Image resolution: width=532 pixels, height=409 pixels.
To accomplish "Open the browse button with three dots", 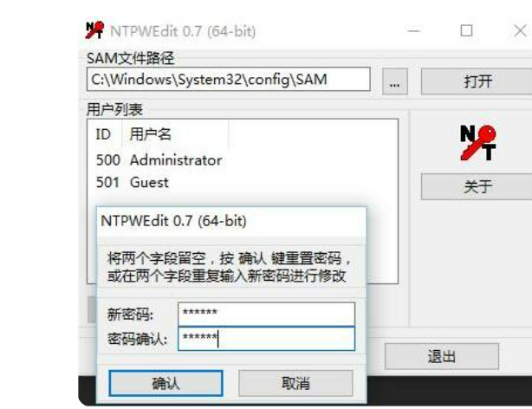I will (x=394, y=81).
